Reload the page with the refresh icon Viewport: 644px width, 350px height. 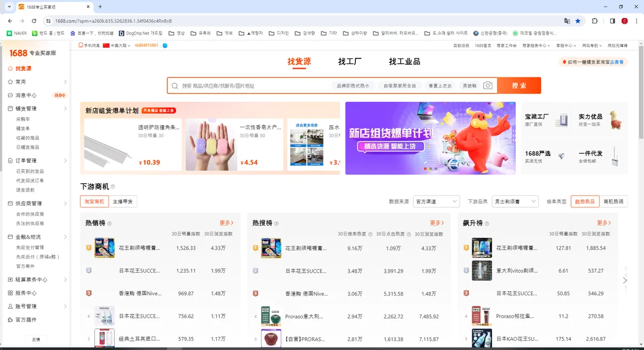click(x=34, y=21)
